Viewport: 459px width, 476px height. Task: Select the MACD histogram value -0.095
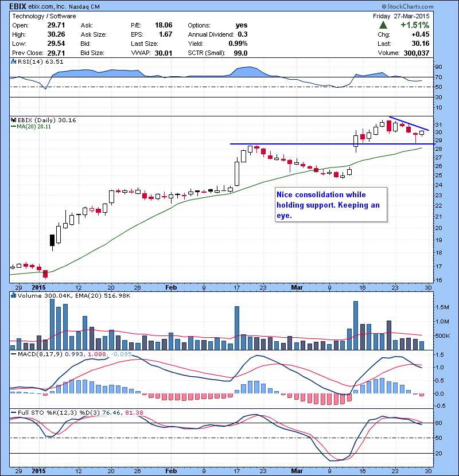click(121, 354)
